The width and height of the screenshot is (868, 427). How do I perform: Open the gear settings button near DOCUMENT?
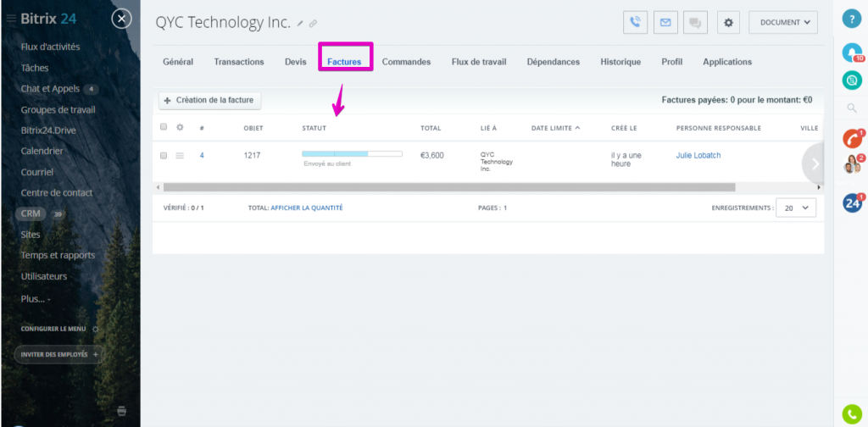tap(728, 23)
